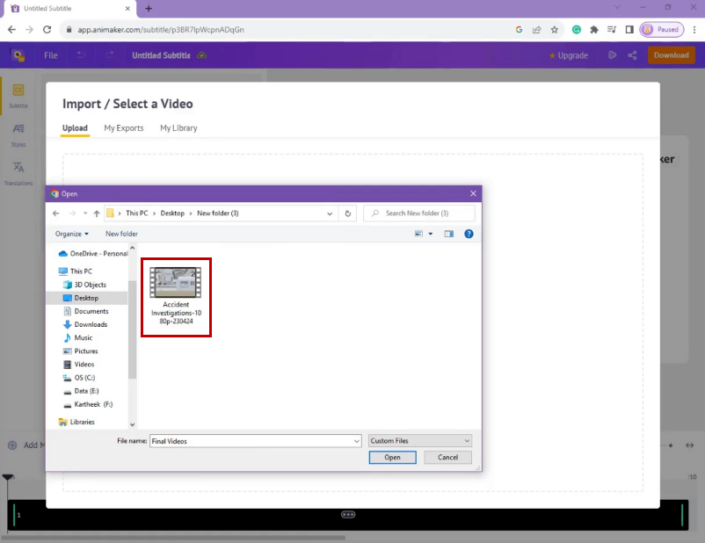Click the share icon next to Download
The image size is (705, 543).
click(632, 55)
